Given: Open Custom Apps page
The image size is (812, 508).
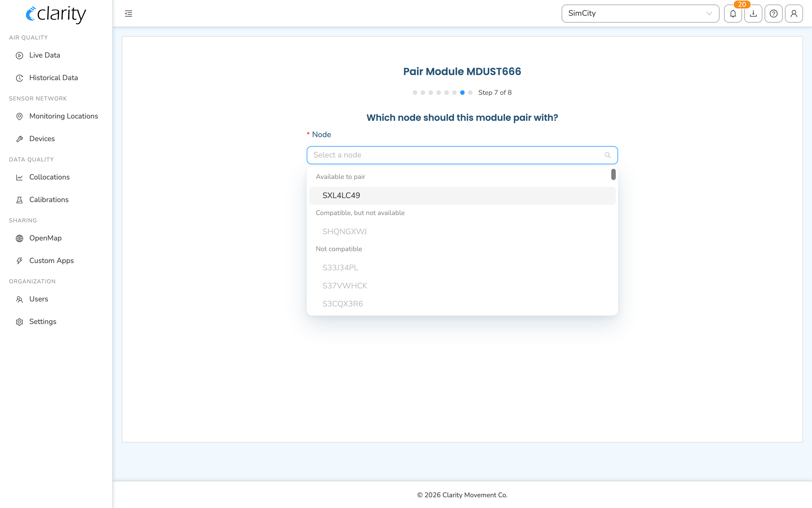Looking at the screenshot, I should point(51,260).
